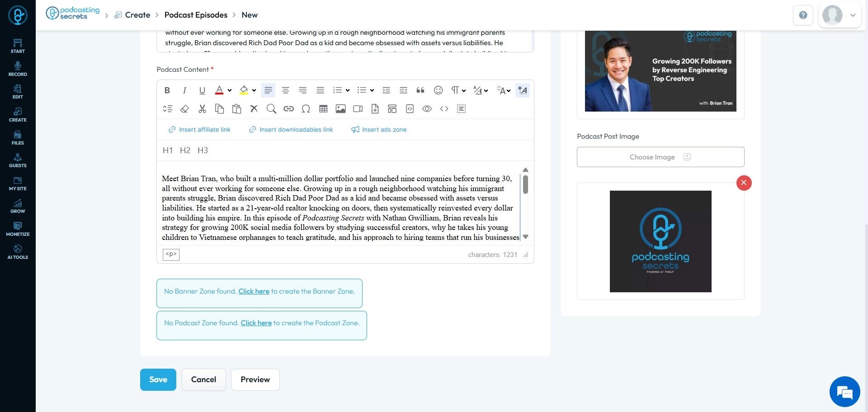Click Insert downloadables link
Screen dimensions: 868x412
291,130
